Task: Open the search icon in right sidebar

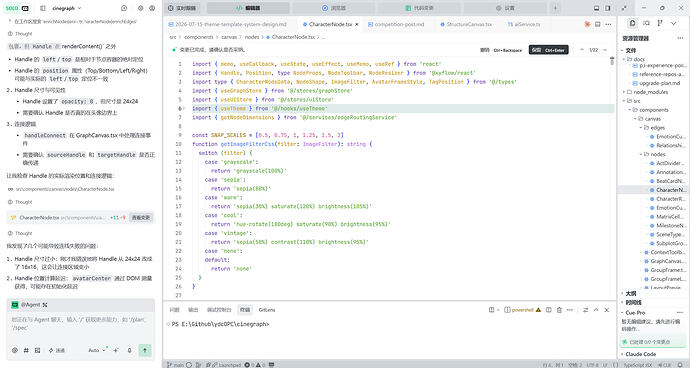Action: pos(646,23)
